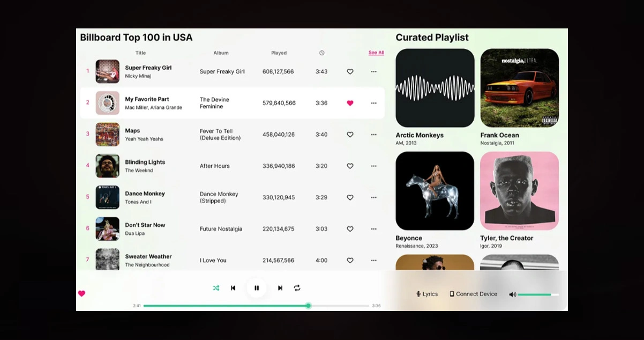Open Arctic Monkeys AM album cover
This screenshot has height=340, width=644.
pos(435,88)
